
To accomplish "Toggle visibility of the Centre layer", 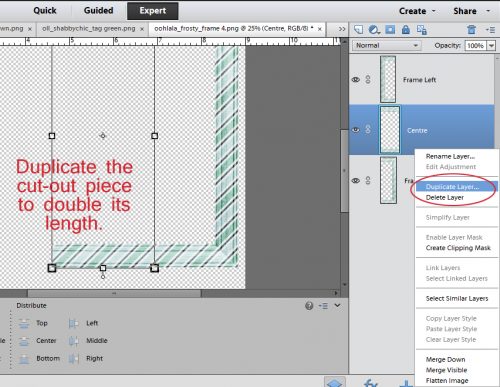I will pyautogui.click(x=356, y=130).
